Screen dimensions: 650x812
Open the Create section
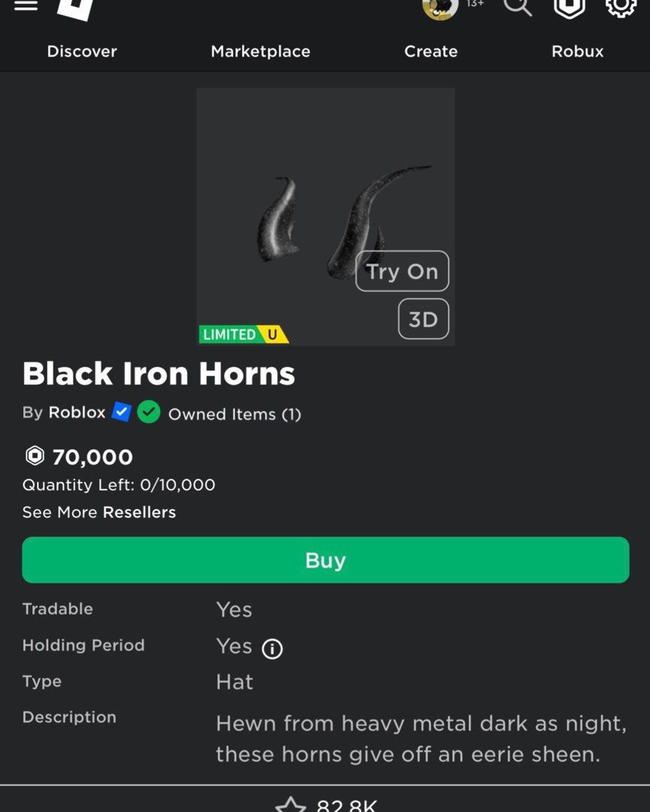(x=430, y=51)
